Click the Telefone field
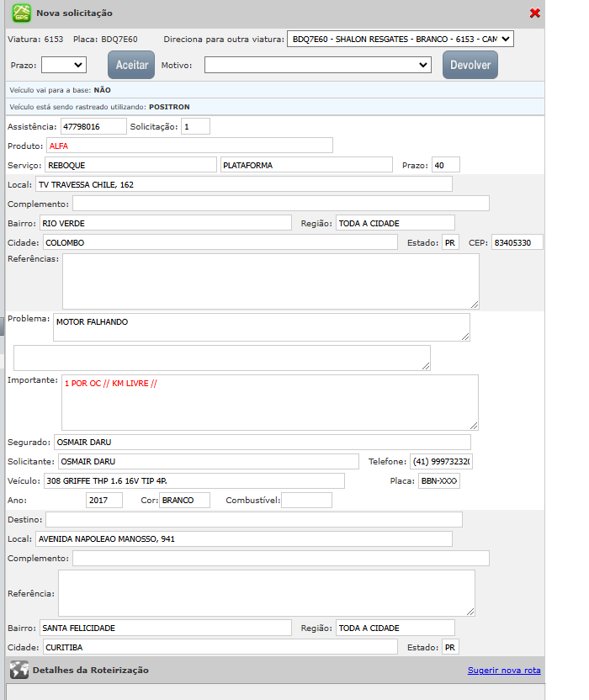This screenshot has width=589, height=700. (441, 461)
